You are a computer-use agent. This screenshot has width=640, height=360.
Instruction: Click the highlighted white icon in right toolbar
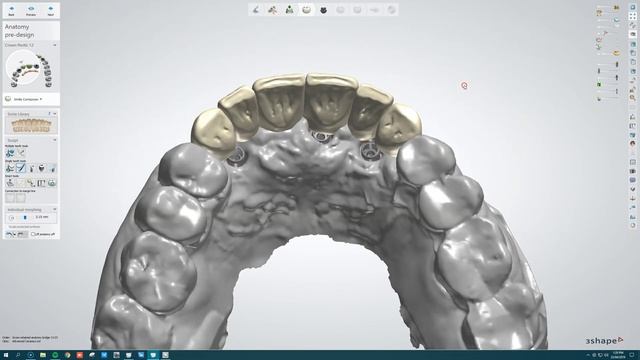click(x=633, y=34)
